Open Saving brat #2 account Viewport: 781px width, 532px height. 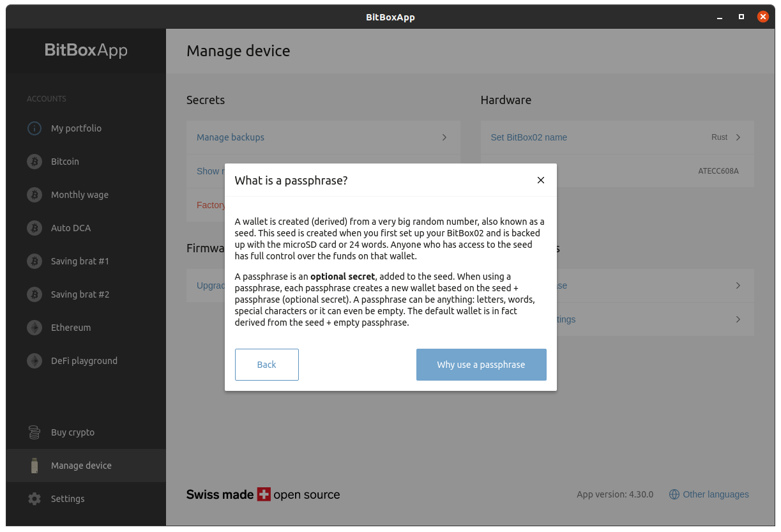pyautogui.click(x=86, y=294)
